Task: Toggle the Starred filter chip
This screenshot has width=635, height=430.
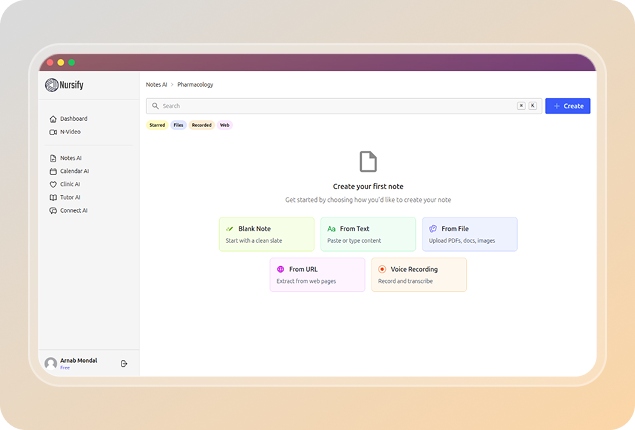Action: click(x=157, y=125)
